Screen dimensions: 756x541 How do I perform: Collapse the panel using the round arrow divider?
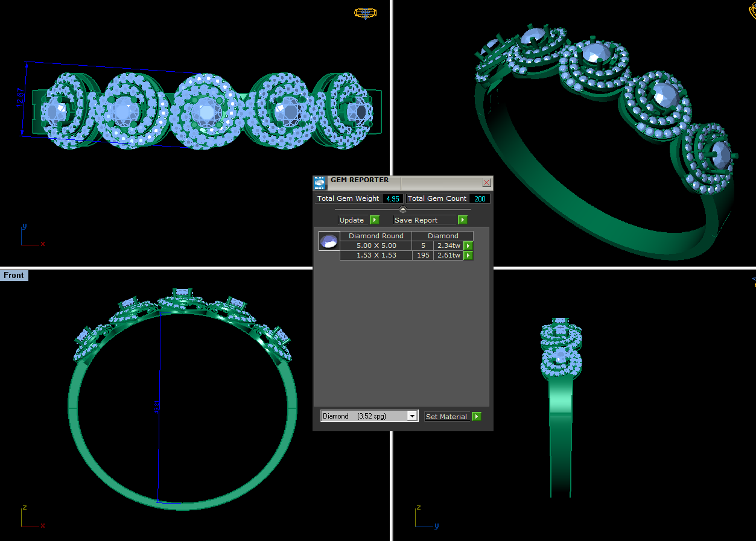click(403, 209)
